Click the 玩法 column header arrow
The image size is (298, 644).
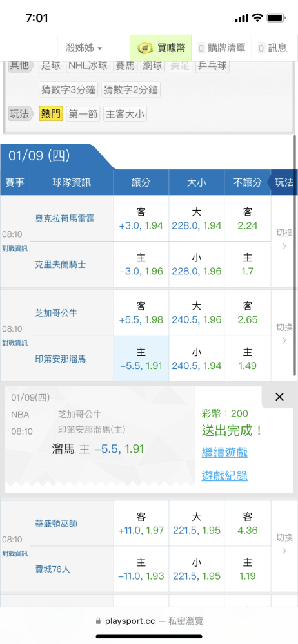pyautogui.click(x=283, y=183)
